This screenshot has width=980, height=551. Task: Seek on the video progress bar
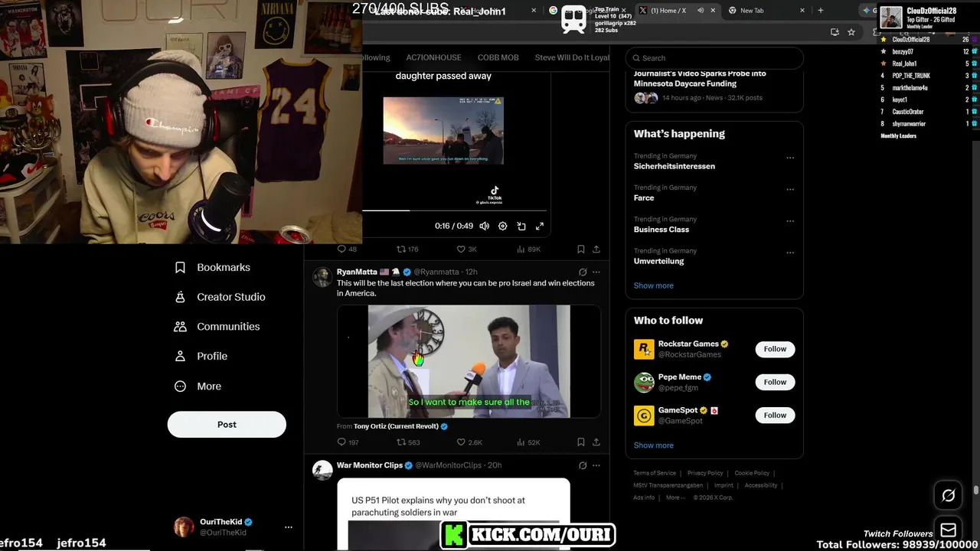click(455, 210)
